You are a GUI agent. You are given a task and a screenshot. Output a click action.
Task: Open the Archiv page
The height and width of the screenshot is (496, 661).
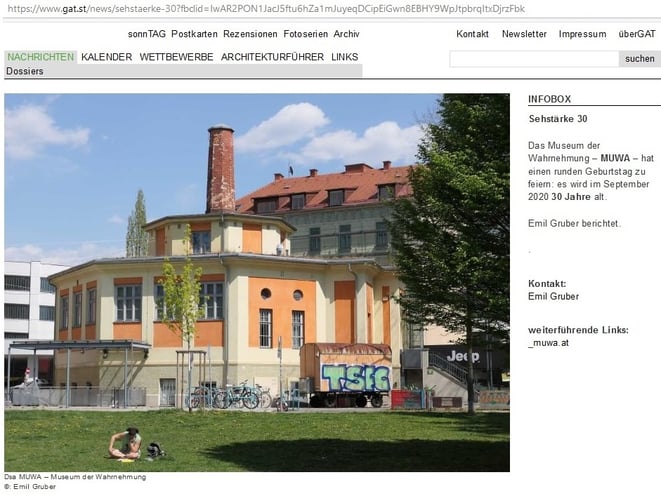click(347, 34)
